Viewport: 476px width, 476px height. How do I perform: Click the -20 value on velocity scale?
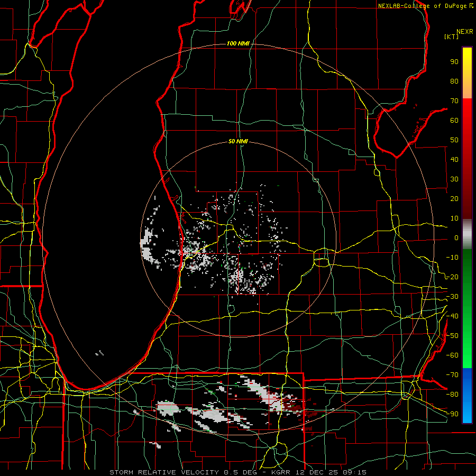point(452,277)
